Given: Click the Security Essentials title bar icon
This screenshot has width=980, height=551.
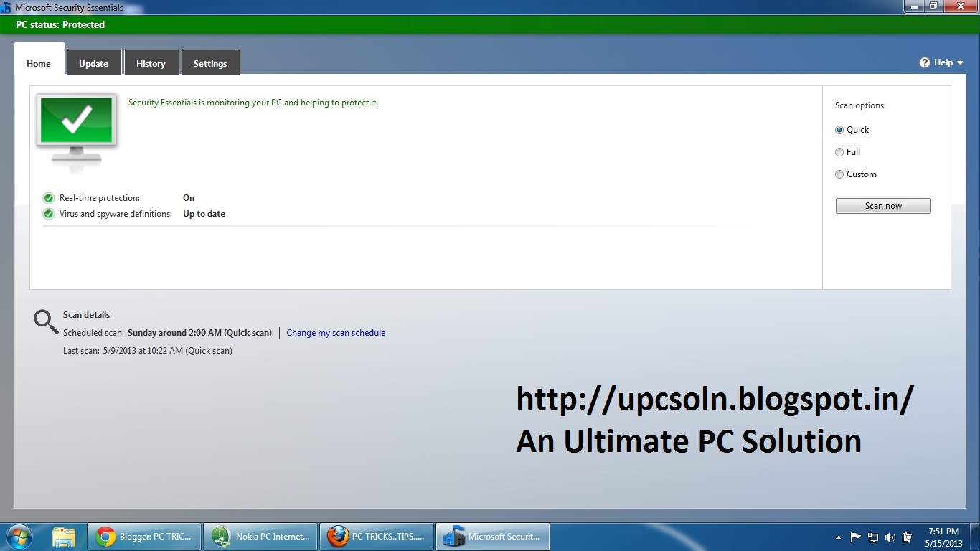Looking at the screenshot, I should coord(6,7).
